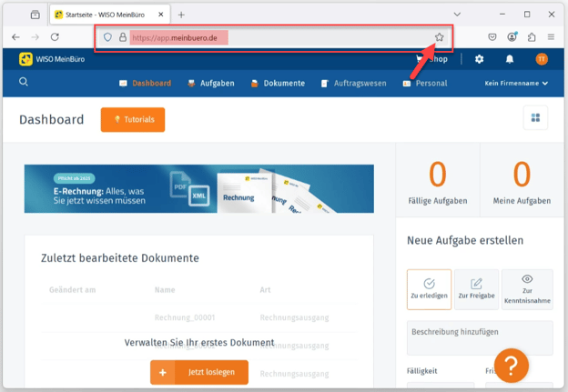This screenshot has width=568, height=392.
Task: Open the orange help question mark
Action: click(x=512, y=365)
